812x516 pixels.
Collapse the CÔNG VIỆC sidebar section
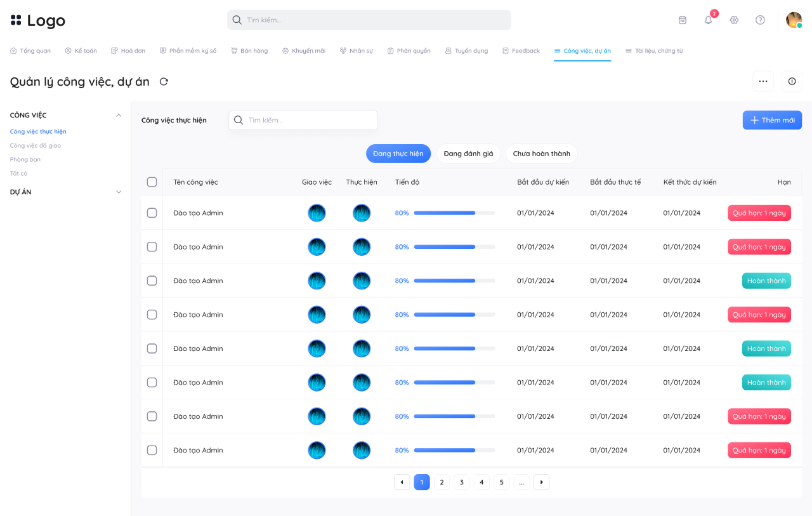[x=119, y=115]
